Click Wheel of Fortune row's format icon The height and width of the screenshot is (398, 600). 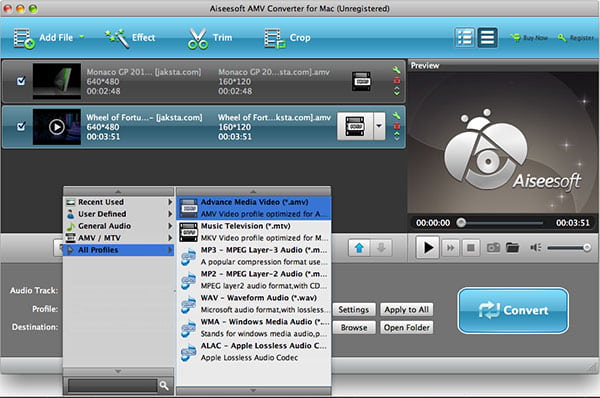point(355,126)
